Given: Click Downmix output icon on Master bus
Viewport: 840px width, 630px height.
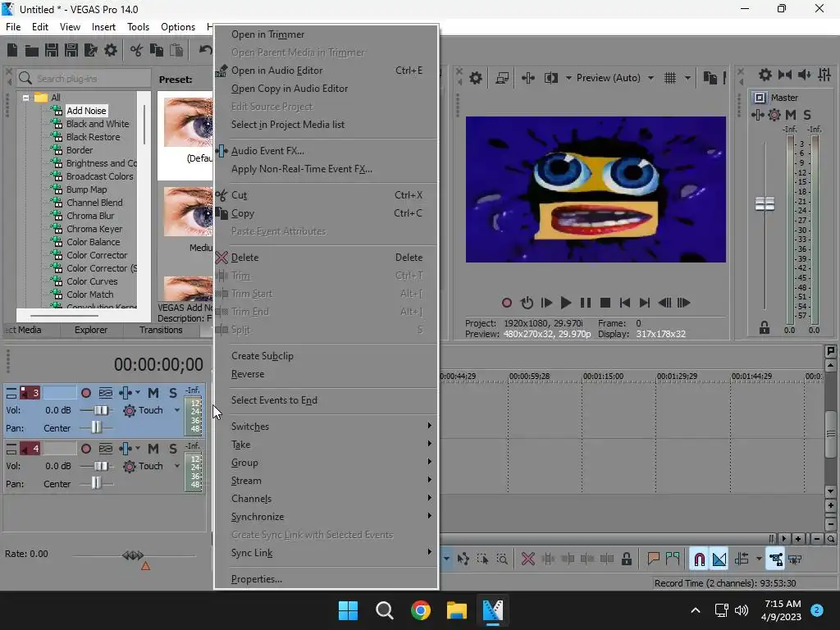Looking at the screenshot, I should [785, 75].
